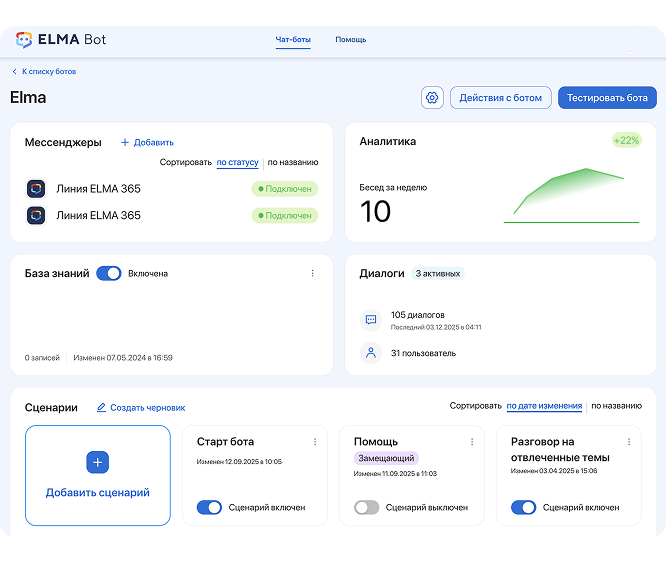Open the База знаний three-dot menu
Image resolution: width=666 pixels, height=562 pixels.
[313, 273]
